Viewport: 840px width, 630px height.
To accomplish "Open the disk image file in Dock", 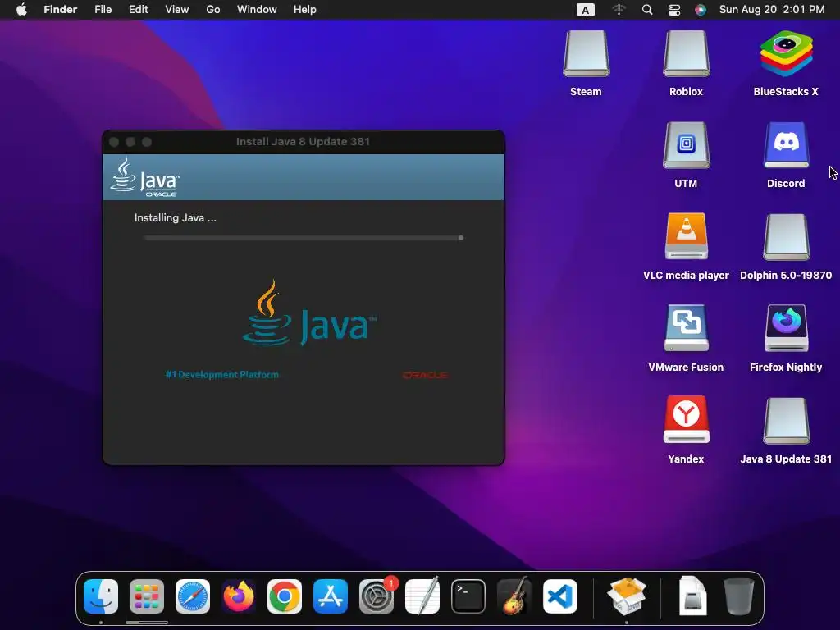I will pos(692,596).
